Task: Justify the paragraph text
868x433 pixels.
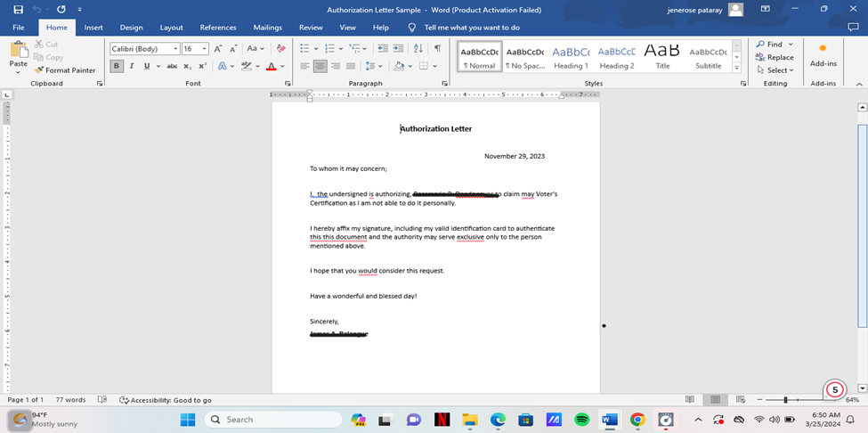Action: point(351,66)
